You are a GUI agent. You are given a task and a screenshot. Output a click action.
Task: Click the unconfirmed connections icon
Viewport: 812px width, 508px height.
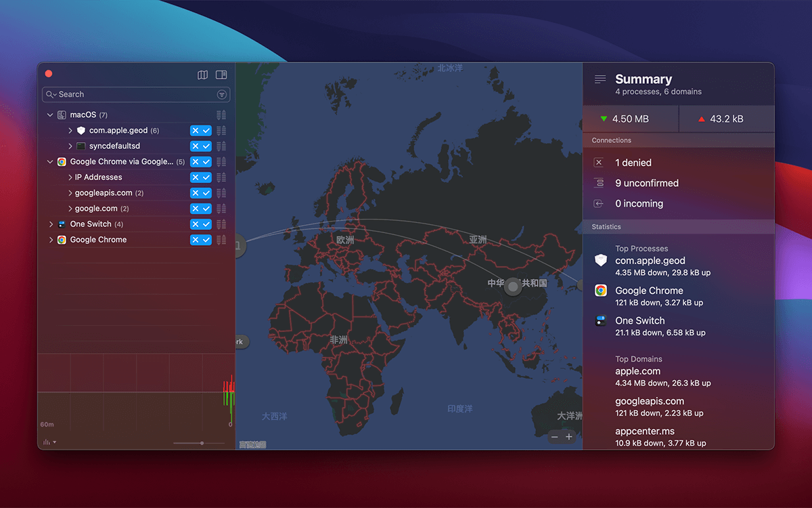coord(598,183)
